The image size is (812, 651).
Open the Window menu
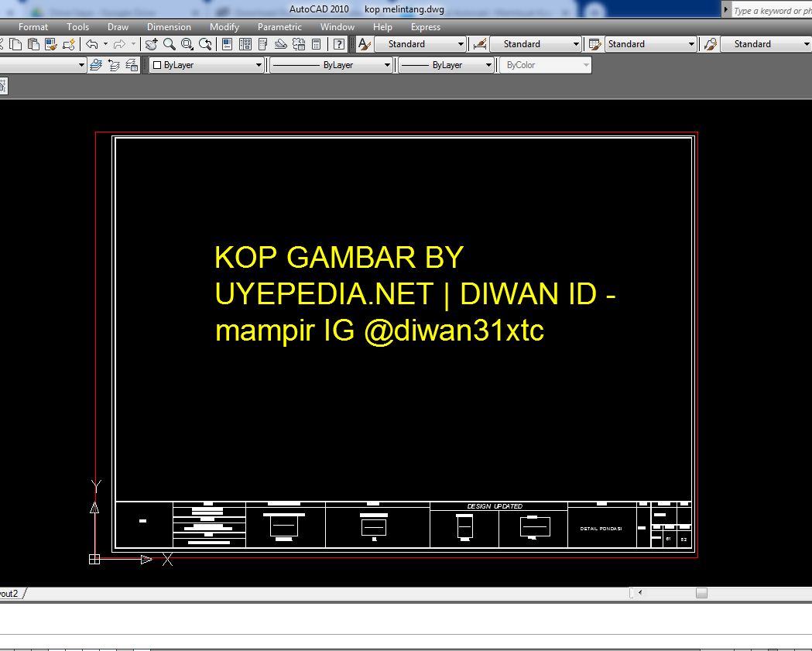point(337,27)
